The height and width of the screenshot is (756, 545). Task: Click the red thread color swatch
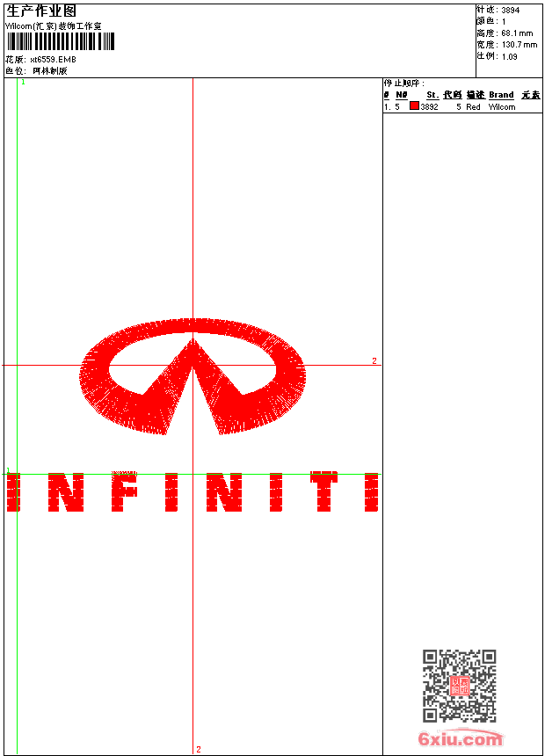(414, 105)
